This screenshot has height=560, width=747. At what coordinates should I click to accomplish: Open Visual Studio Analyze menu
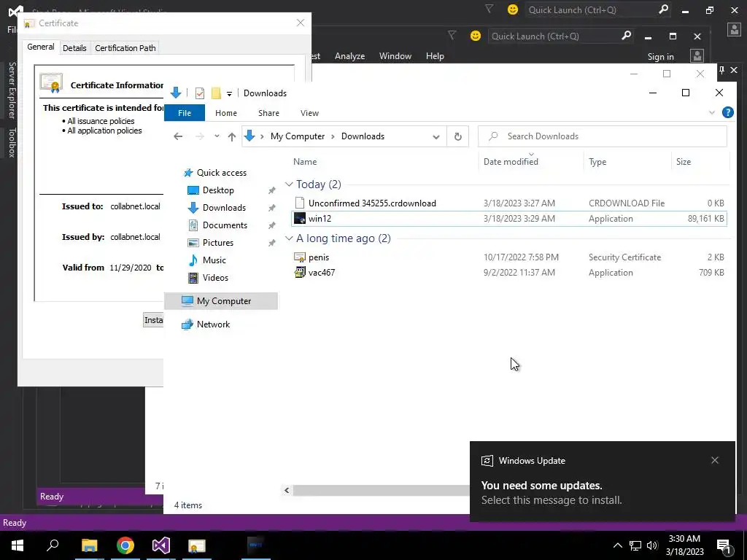click(349, 56)
